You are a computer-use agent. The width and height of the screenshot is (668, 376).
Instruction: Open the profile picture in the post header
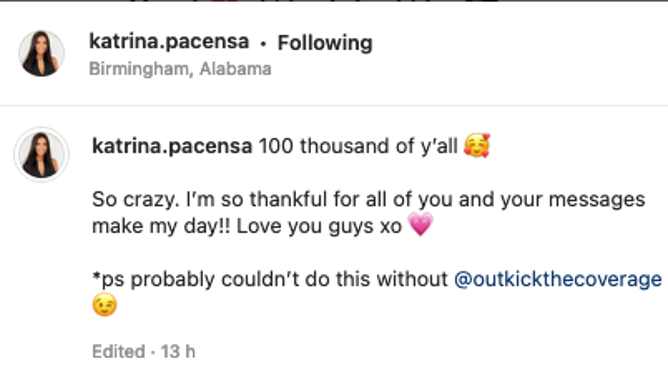(41, 53)
